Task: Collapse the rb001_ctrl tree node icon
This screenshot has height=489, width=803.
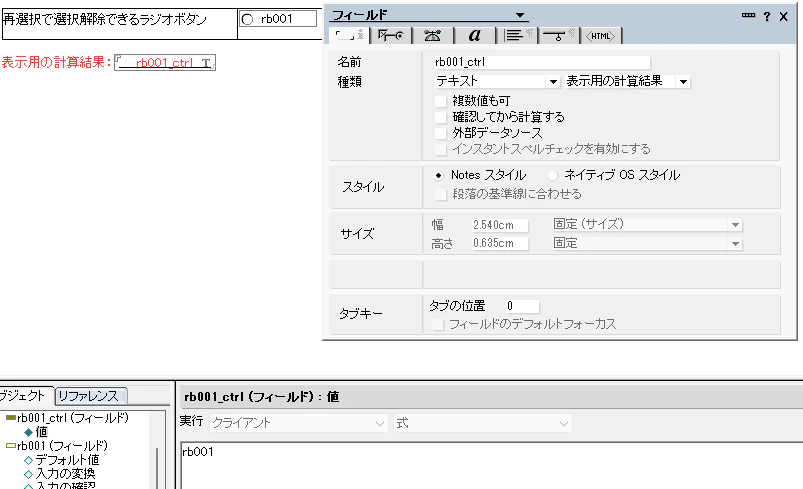Action: click(x=11, y=418)
